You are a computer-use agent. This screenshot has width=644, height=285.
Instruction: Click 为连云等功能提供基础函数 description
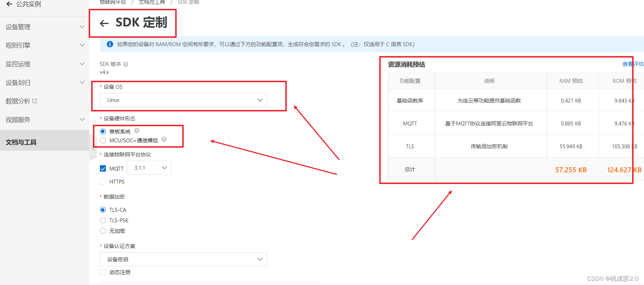coord(489,100)
